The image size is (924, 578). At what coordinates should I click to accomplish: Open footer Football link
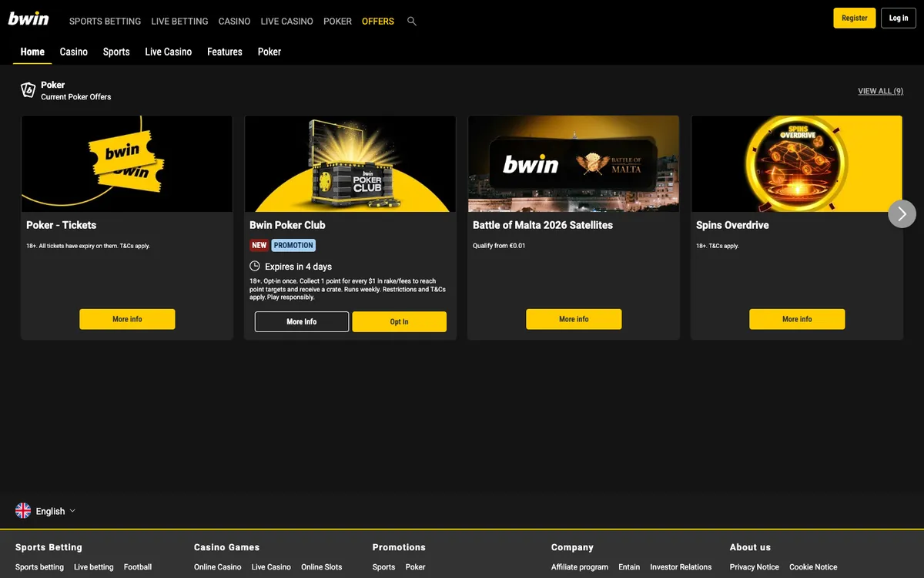pyautogui.click(x=138, y=567)
